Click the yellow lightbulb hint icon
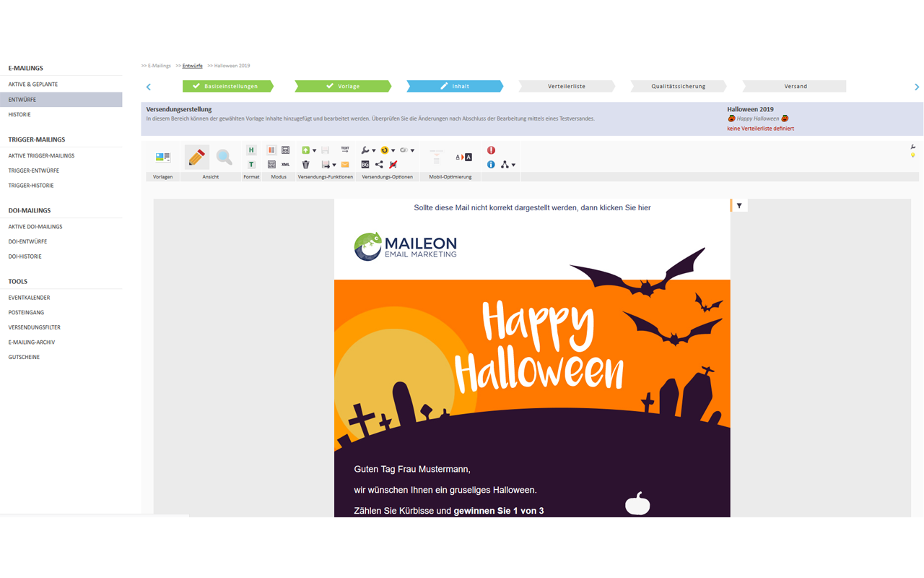 (913, 155)
